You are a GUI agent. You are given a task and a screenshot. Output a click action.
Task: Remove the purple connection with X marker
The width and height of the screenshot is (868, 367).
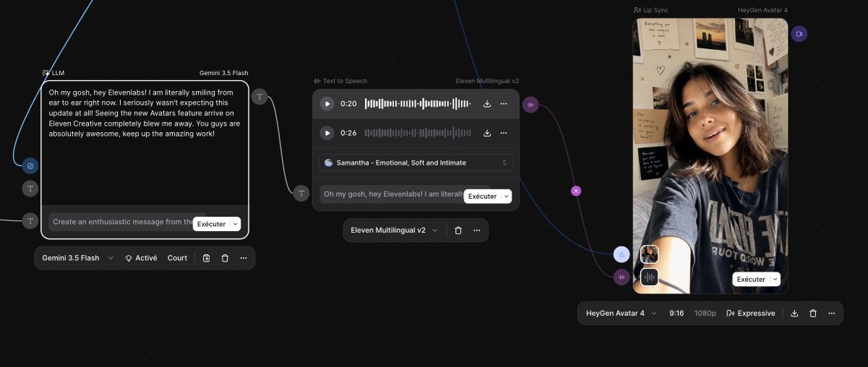[x=576, y=191]
